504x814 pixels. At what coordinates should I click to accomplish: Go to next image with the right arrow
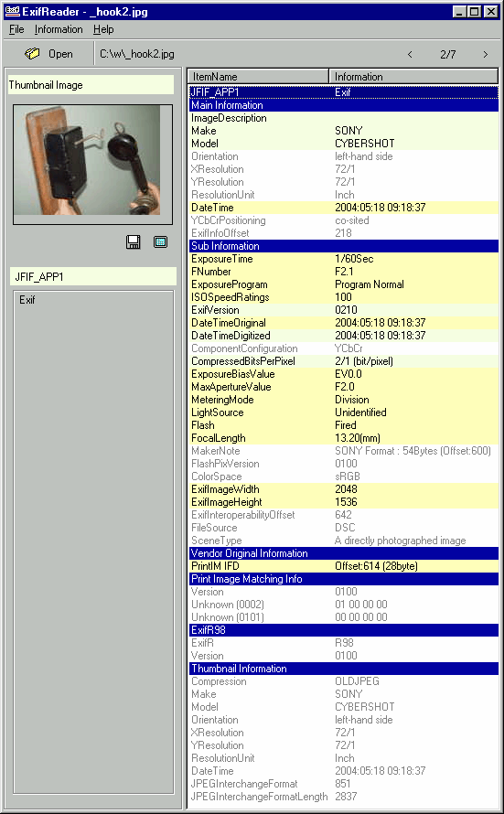coord(486,54)
